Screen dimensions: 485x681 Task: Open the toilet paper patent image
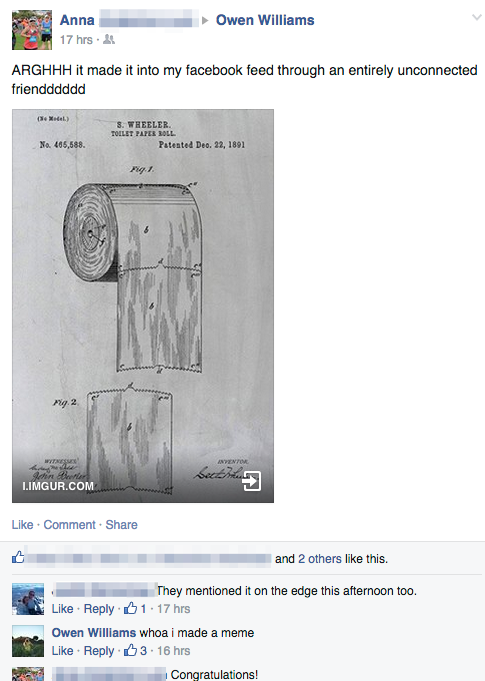click(x=143, y=306)
